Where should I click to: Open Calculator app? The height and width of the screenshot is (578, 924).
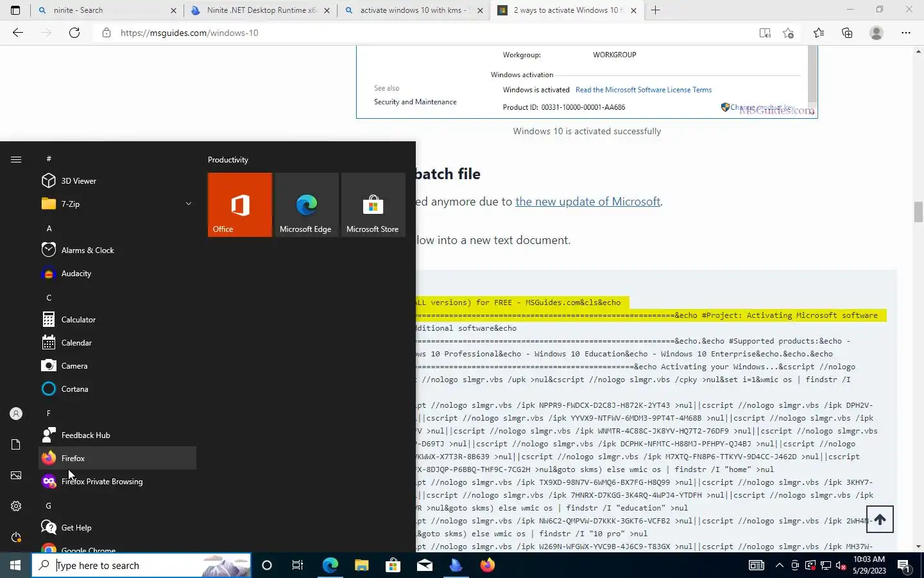117,320
